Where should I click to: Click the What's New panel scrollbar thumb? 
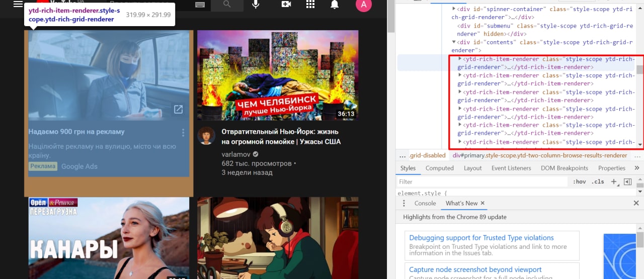[x=639, y=239]
